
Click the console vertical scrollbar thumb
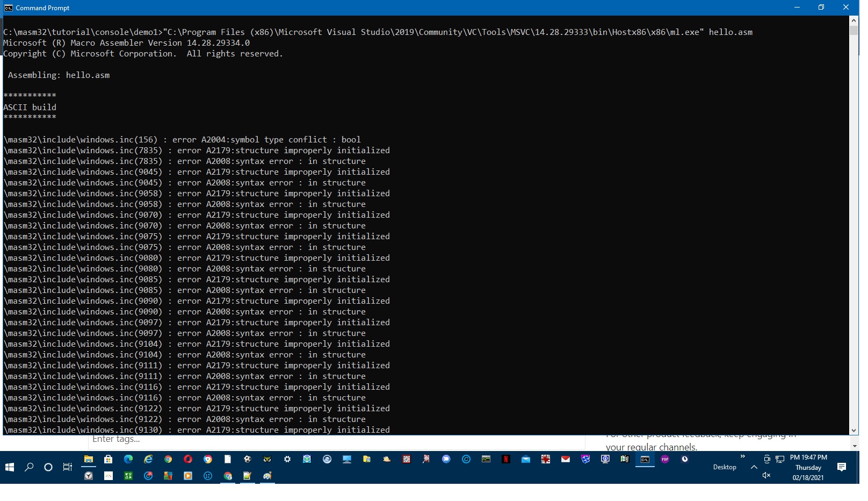(x=853, y=30)
